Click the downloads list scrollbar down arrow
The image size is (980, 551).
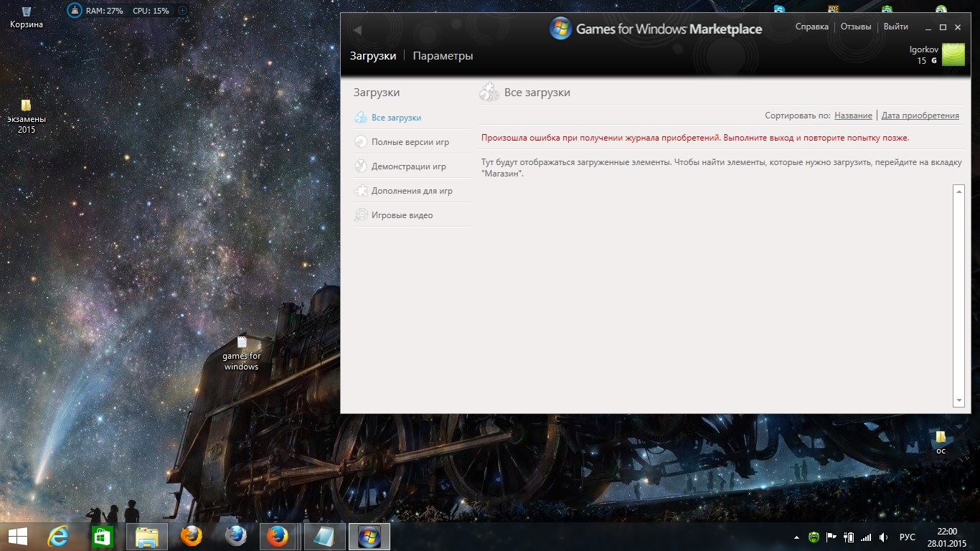[x=959, y=400]
